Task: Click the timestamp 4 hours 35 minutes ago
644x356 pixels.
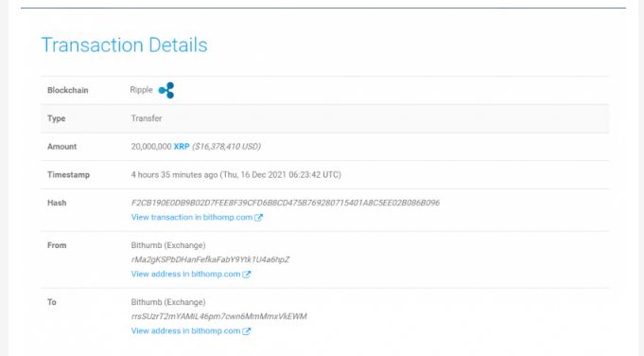Action: [175, 175]
